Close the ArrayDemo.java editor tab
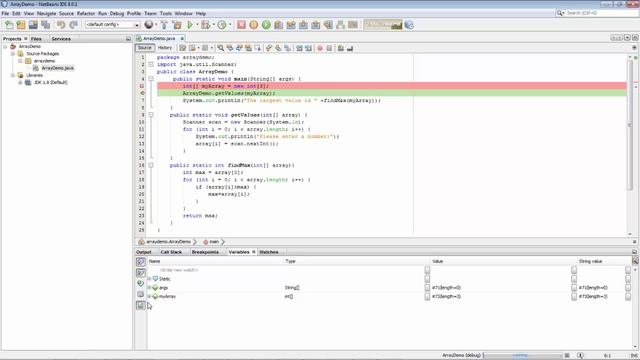Viewport: 640px width, 360px height. click(182, 38)
